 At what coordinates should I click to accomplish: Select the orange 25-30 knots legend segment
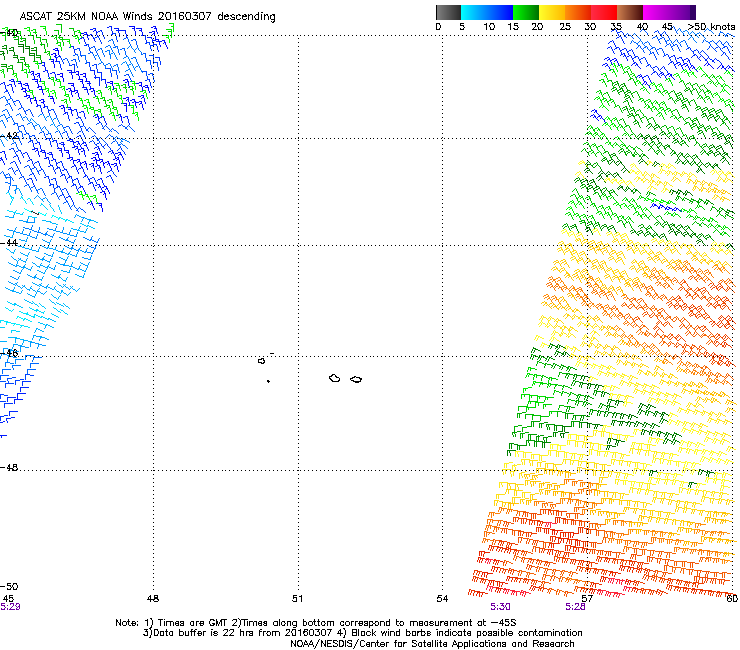tap(578, 12)
